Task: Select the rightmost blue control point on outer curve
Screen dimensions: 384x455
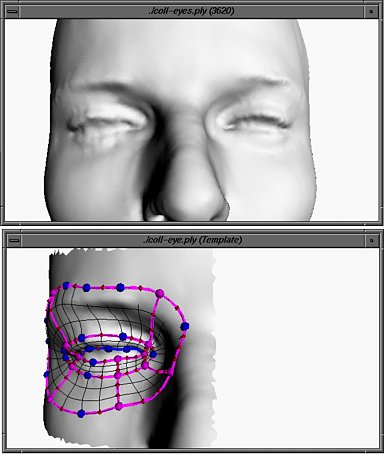Action: coord(185,326)
